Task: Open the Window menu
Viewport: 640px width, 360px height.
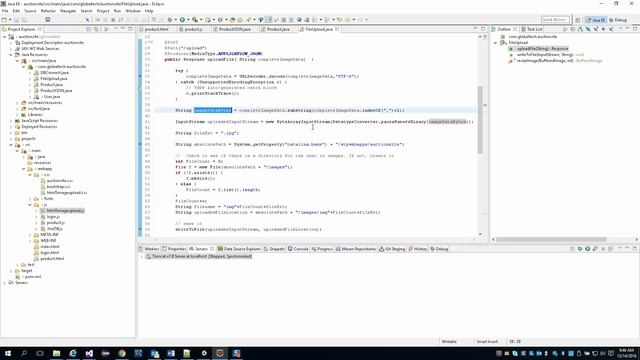Action: [133, 11]
